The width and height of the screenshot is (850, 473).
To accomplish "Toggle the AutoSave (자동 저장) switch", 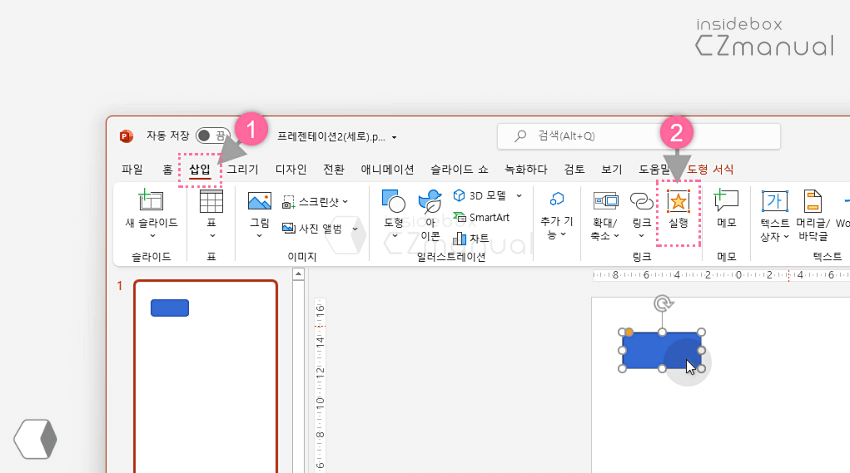I will pos(213,135).
